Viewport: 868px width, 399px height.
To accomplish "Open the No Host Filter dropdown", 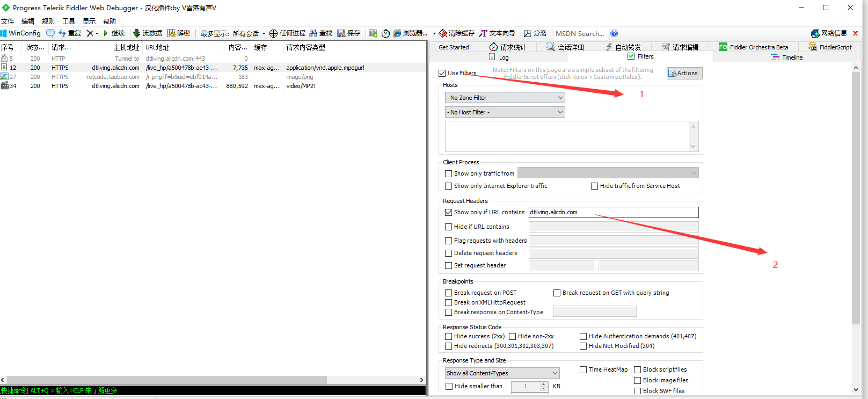I will coord(505,112).
